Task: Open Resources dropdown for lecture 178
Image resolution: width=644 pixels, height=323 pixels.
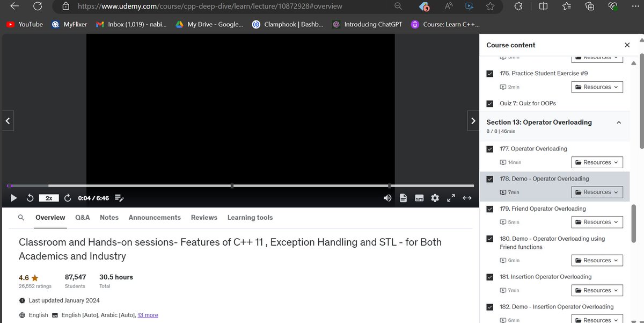Action: click(597, 192)
